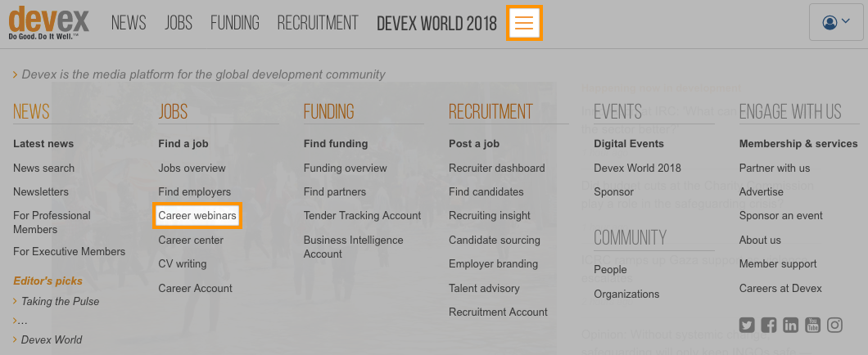
Task: Open Employer branding link
Action: point(493,263)
